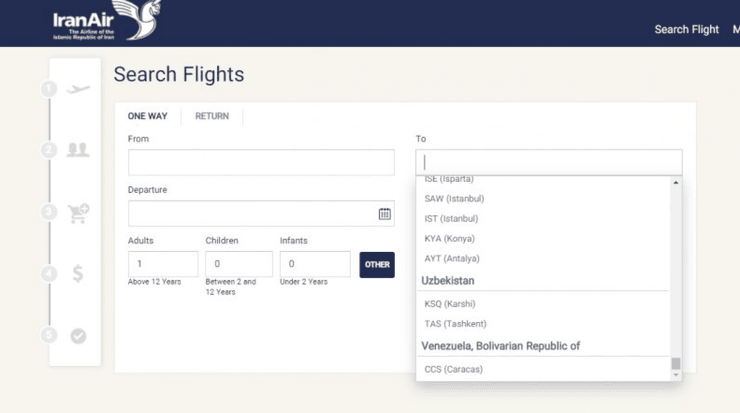Select the ONE WAY tab
Image resolution: width=740 pixels, height=413 pixels.
148,116
